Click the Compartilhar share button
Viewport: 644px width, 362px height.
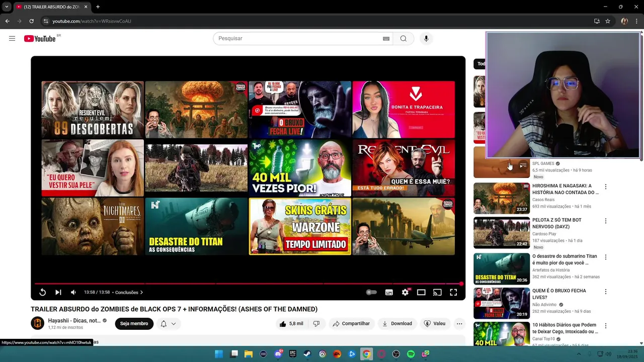point(351,324)
